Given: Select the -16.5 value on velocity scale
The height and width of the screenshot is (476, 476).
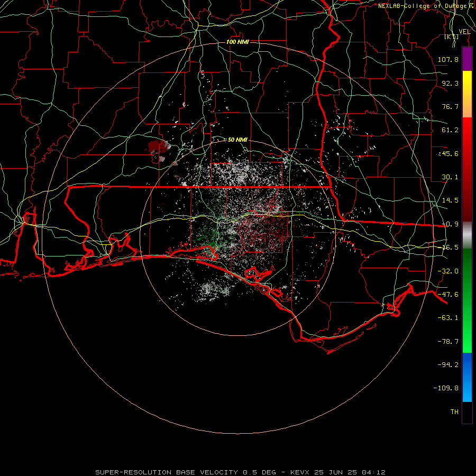Looking at the screenshot, I should (450, 248).
